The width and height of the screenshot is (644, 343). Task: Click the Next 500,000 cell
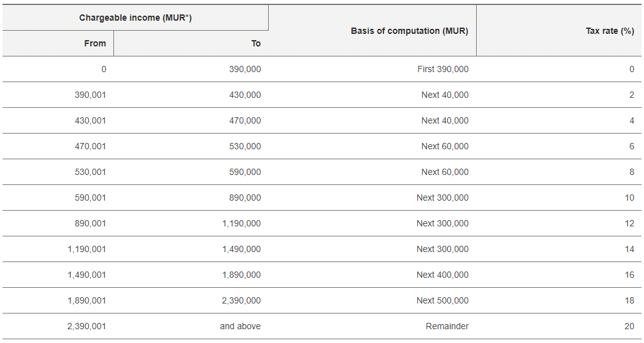373,300
